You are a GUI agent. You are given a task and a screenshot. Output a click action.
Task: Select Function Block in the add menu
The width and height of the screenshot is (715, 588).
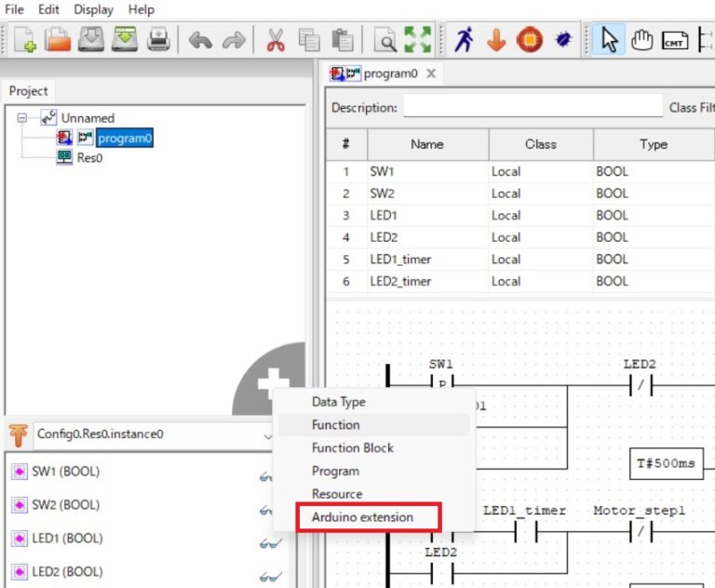[352, 448]
